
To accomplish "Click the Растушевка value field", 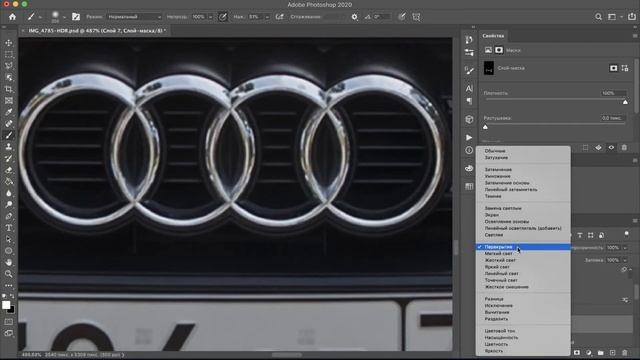I will (613, 118).
